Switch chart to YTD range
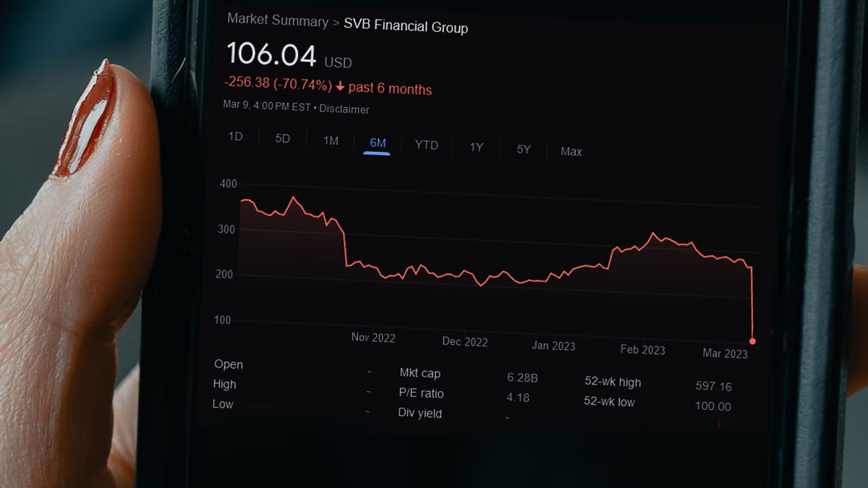 coord(427,145)
